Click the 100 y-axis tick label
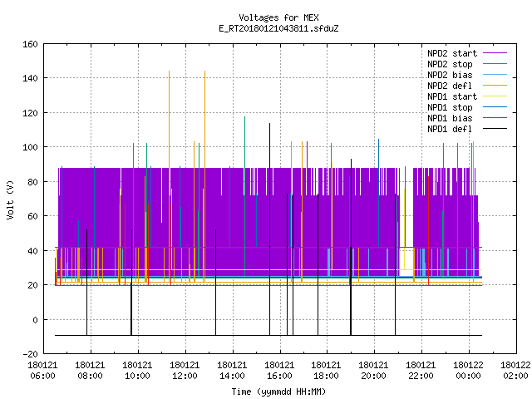This screenshot has width=532, height=399. pyautogui.click(x=30, y=148)
